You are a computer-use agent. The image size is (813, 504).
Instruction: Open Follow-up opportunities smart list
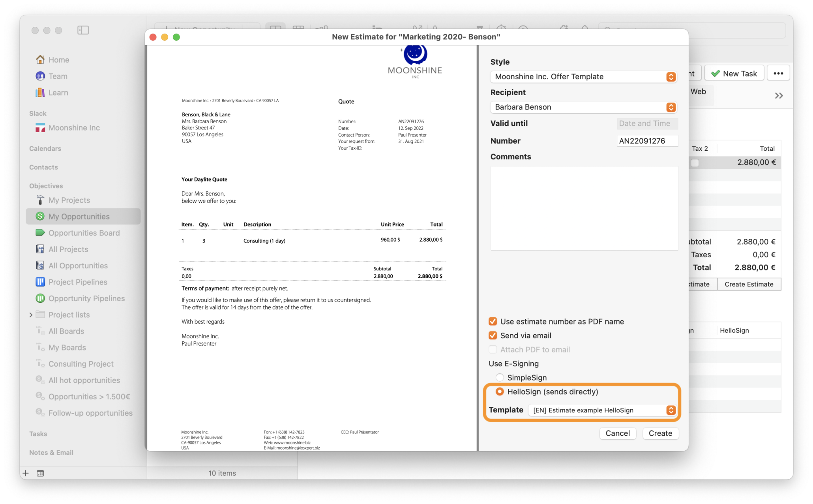click(x=90, y=413)
